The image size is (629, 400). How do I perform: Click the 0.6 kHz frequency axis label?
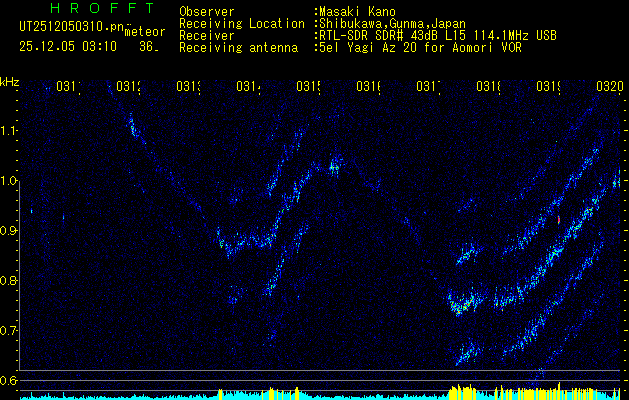coord(8,380)
